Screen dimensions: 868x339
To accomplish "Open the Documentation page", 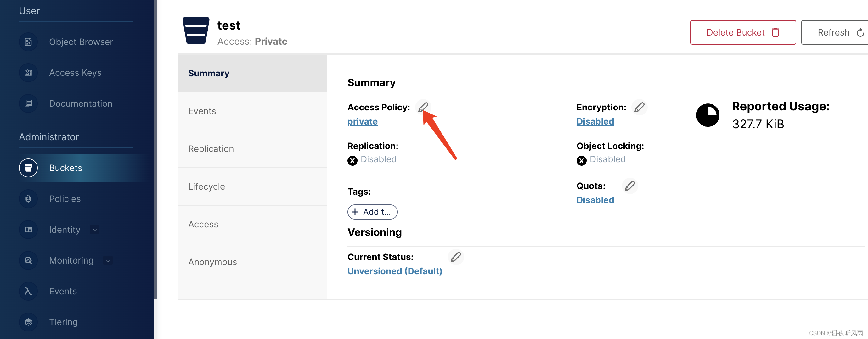I will pyautogui.click(x=81, y=103).
